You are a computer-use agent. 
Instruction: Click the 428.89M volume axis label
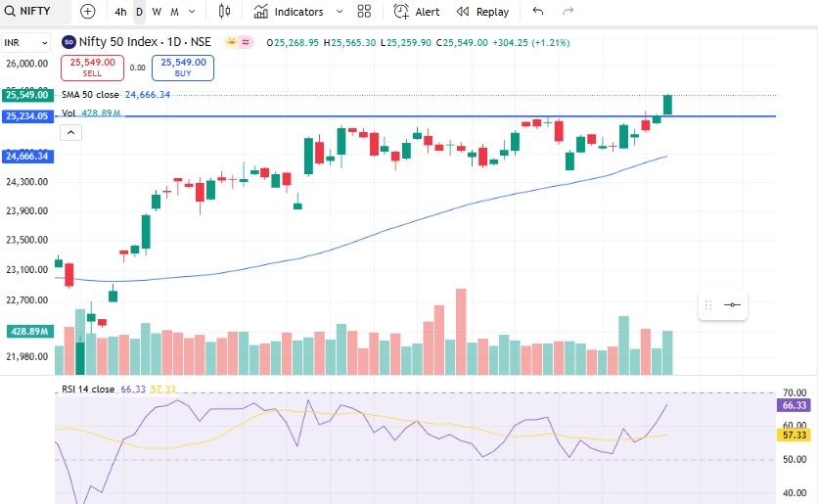29,332
